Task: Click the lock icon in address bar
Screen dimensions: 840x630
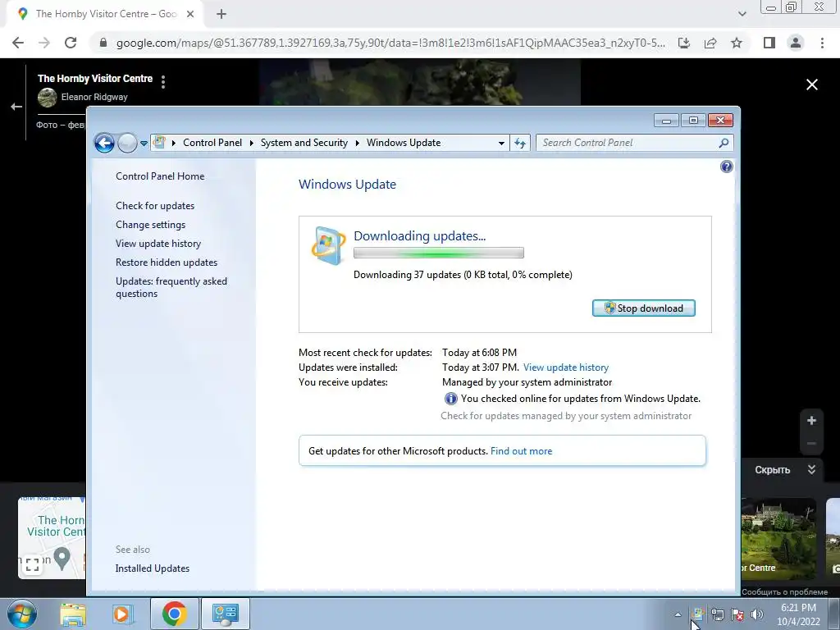Action: click(103, 43)
